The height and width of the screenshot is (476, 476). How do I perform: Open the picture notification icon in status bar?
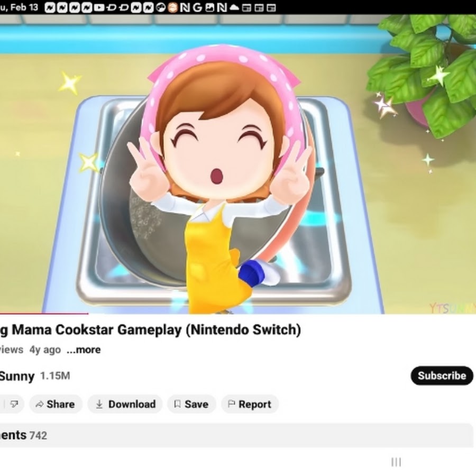coord(210,7)
